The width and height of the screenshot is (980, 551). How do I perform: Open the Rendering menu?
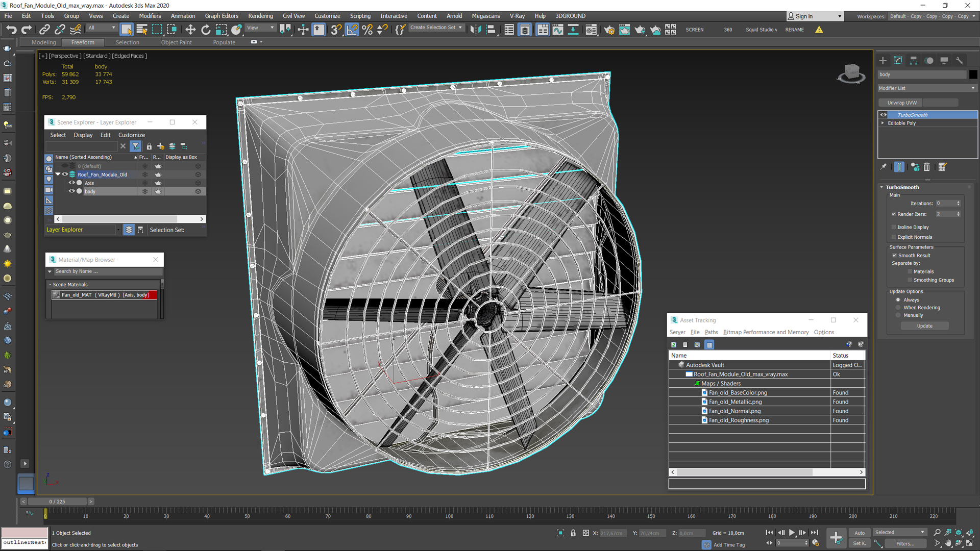click(260, 16)
